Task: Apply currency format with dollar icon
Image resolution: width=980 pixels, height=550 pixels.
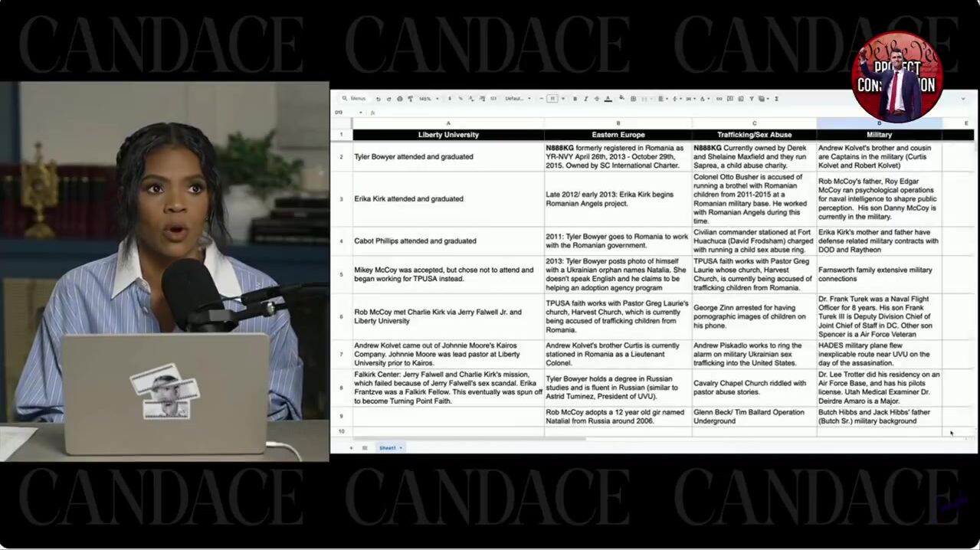Action: 449,99
